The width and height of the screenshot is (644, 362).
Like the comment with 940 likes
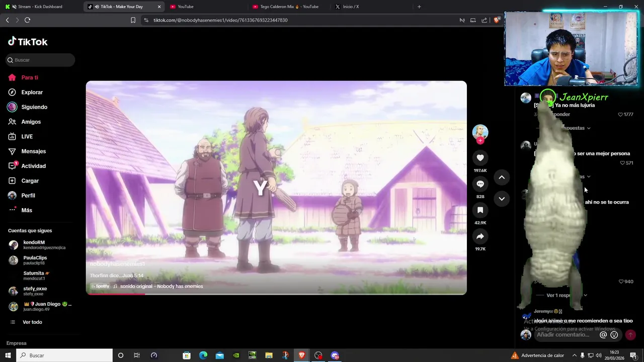click(621, 282)
